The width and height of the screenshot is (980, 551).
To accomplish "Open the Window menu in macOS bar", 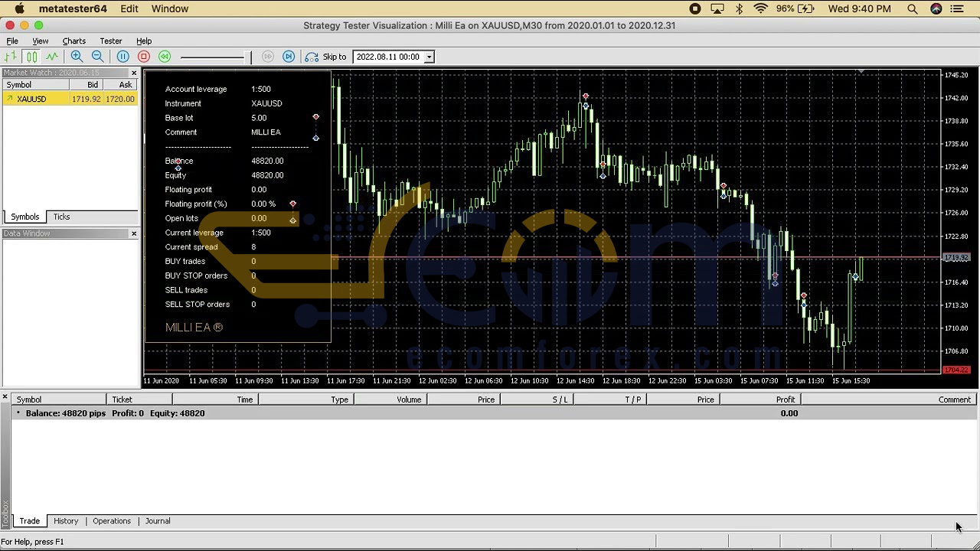I will [x=170, y=8].
